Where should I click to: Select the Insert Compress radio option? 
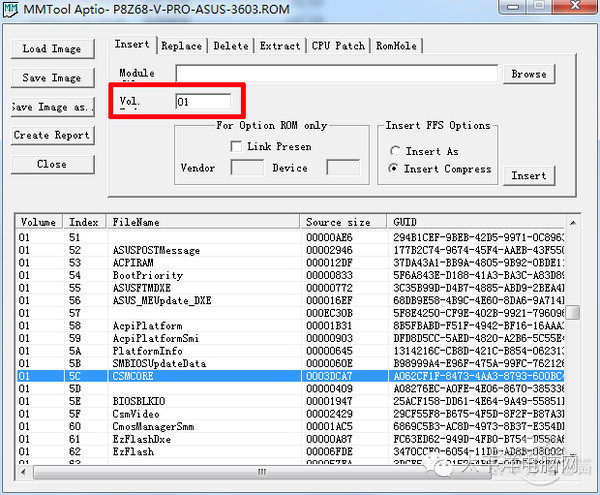coord(393,168)
